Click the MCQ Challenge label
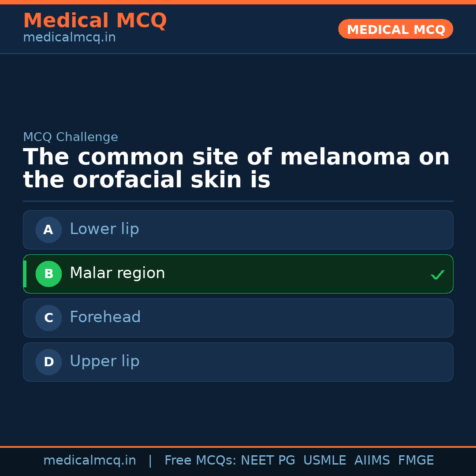This screenshot has width=476, height=476. click(71, 137)
